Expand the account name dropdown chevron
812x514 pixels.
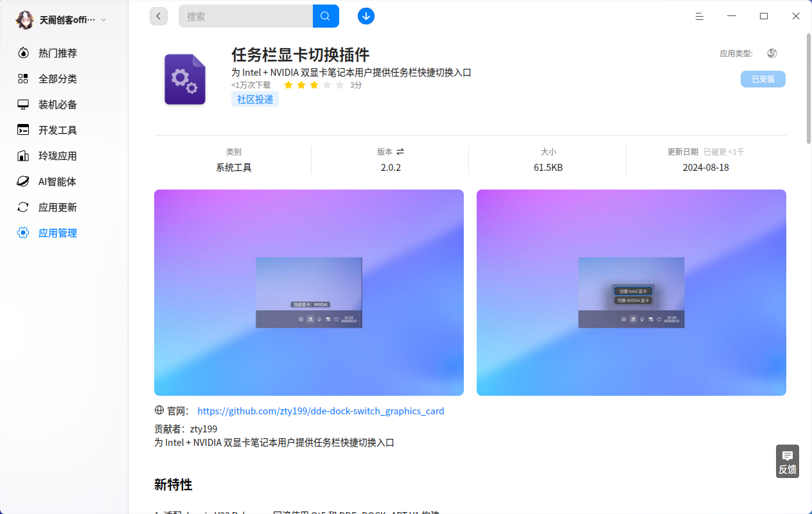[x=103, y=20]
